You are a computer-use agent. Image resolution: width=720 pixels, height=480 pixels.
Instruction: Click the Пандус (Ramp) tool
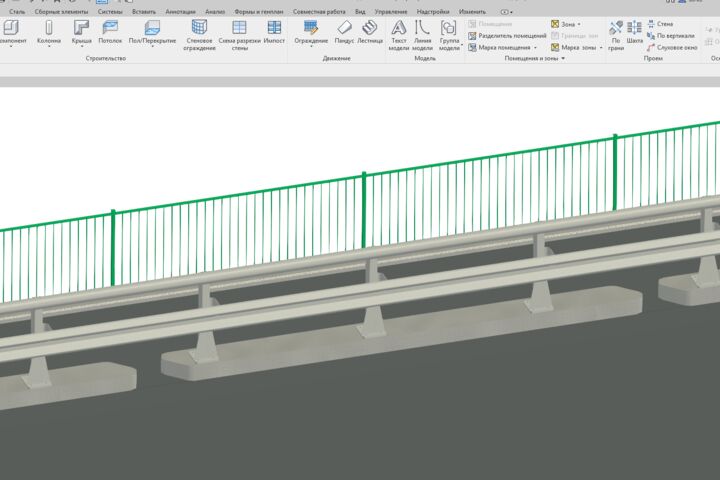pyautogui.click(x=344, y=32)
